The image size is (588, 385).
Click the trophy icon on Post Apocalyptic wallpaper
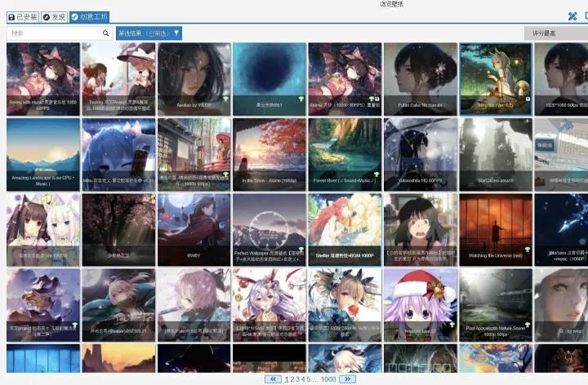tap(528, 325)
